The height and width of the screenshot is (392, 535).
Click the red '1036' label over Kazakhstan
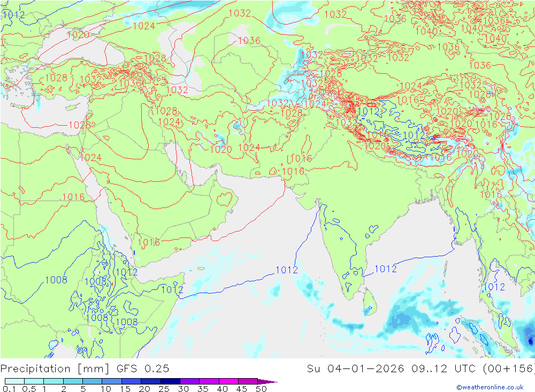point(249,41)
